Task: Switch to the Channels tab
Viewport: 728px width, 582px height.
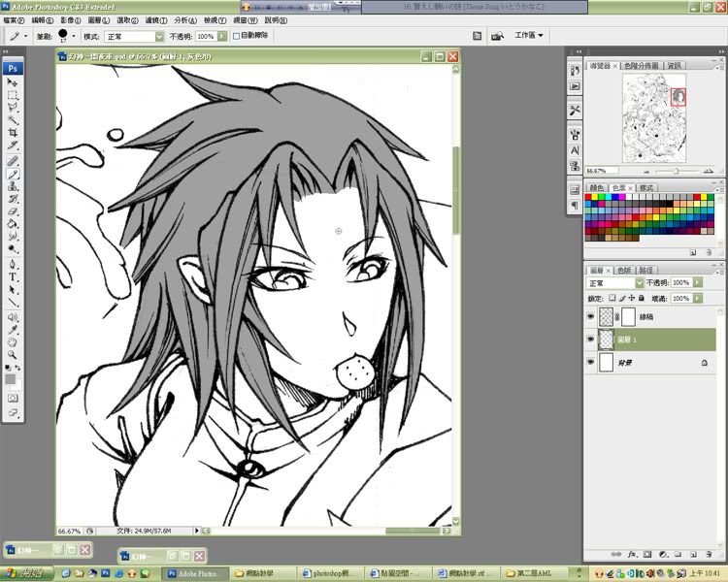Action: (624, 270)
